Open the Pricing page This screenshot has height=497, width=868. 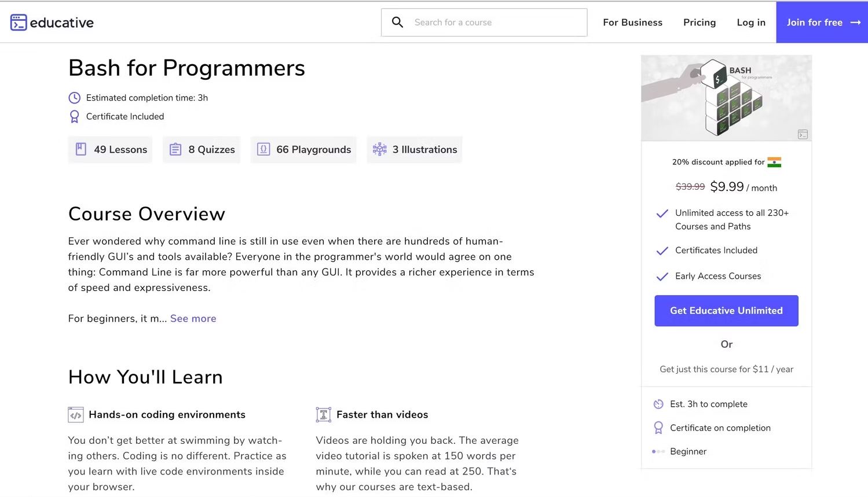point(699,23)
